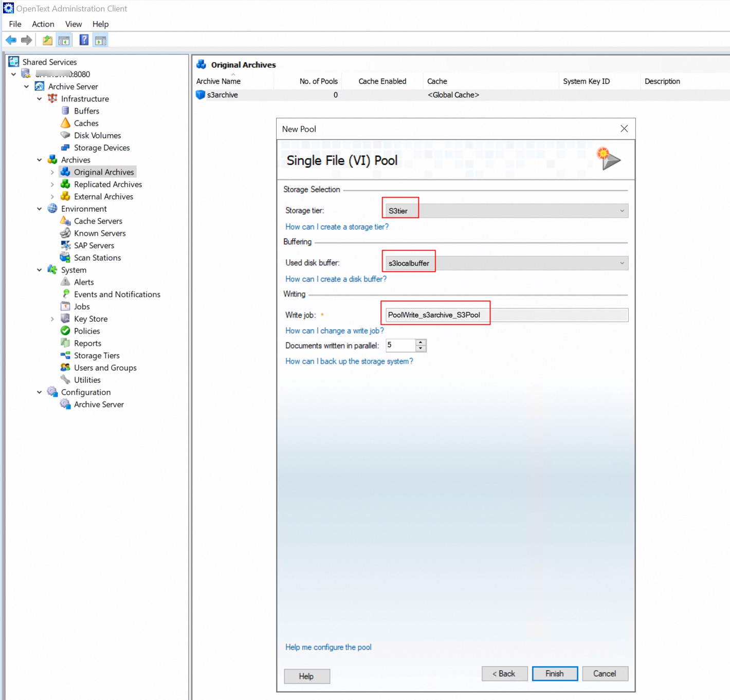
Task: Click the Finish button
Action: click(x=555, y=673)
